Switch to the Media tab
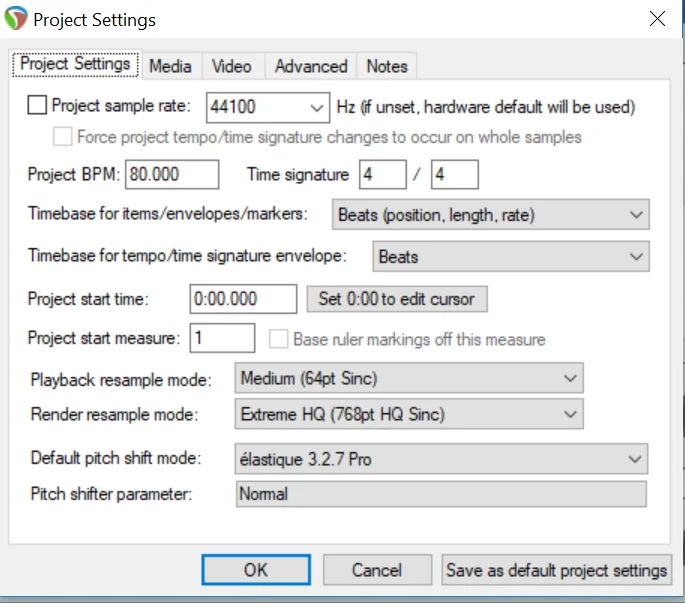The image size is (685, 603). pos(170,66)
